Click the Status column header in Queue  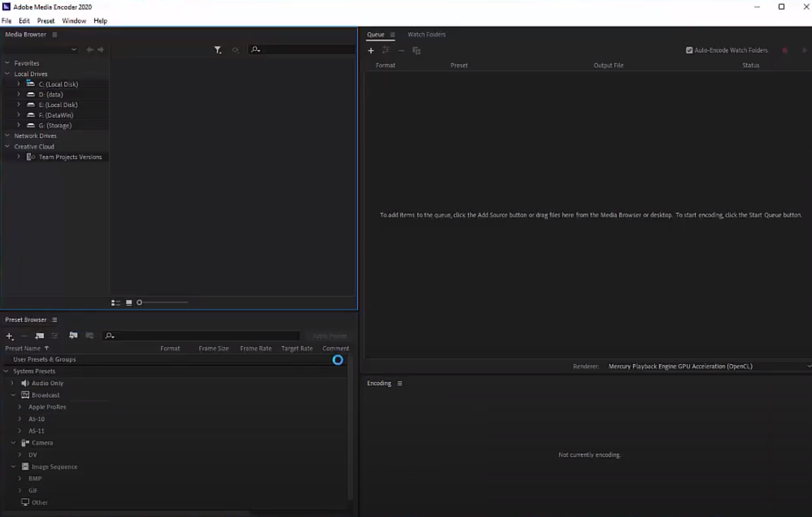[x=751, y=65]
